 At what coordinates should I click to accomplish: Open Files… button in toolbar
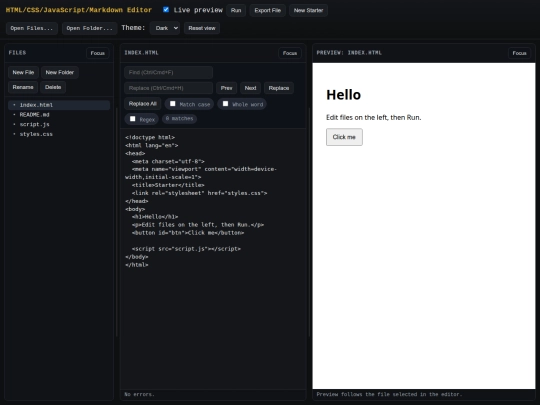[x=32, y=28]
